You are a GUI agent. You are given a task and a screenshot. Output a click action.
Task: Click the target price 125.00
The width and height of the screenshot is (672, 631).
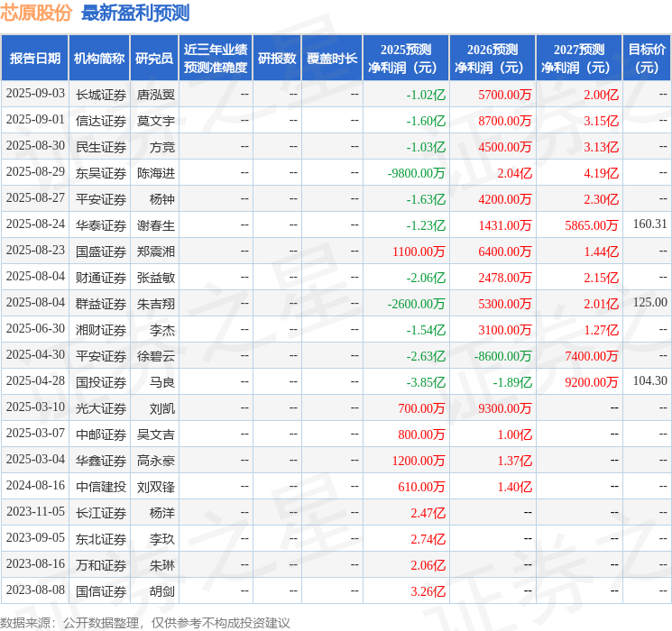650,303
